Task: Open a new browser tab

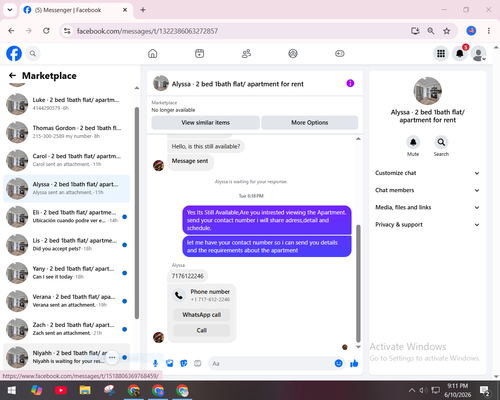Action: pyautogui.click(x=143, y=10)
